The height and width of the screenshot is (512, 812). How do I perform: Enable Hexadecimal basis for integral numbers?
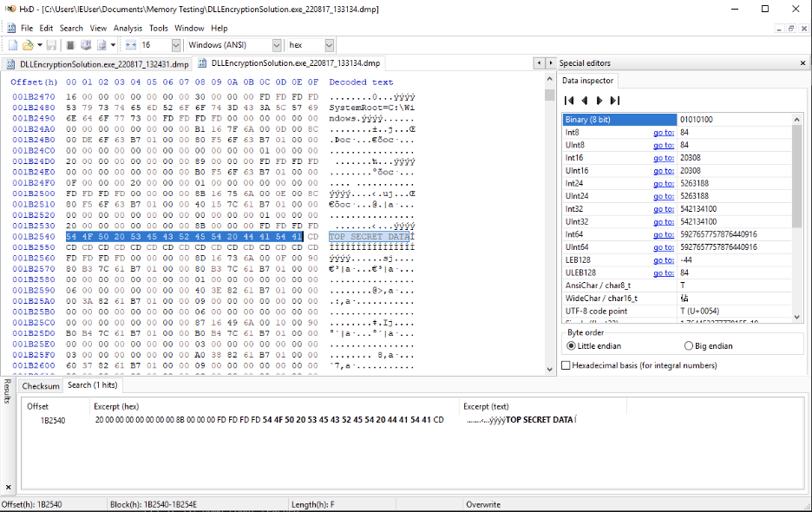point(639,365)
